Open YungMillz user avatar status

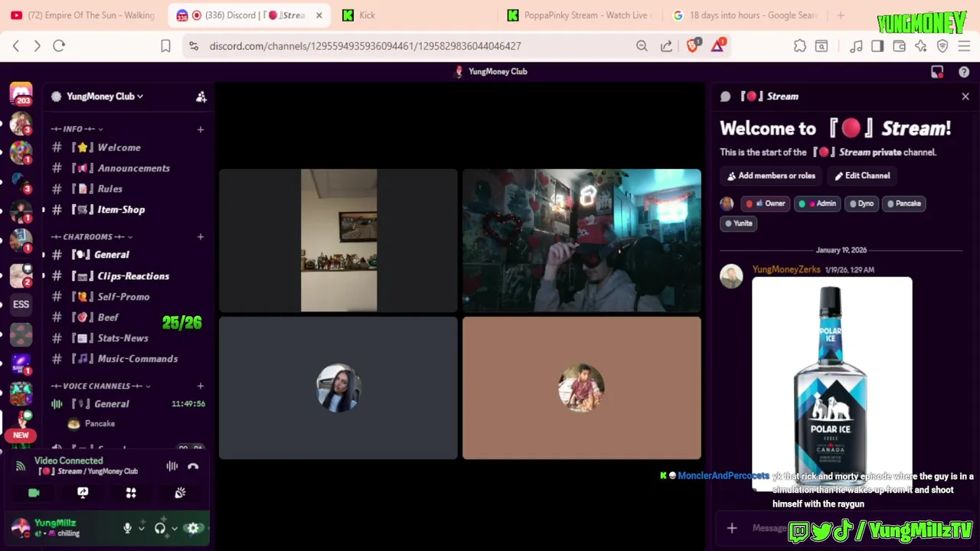[21, 527]
